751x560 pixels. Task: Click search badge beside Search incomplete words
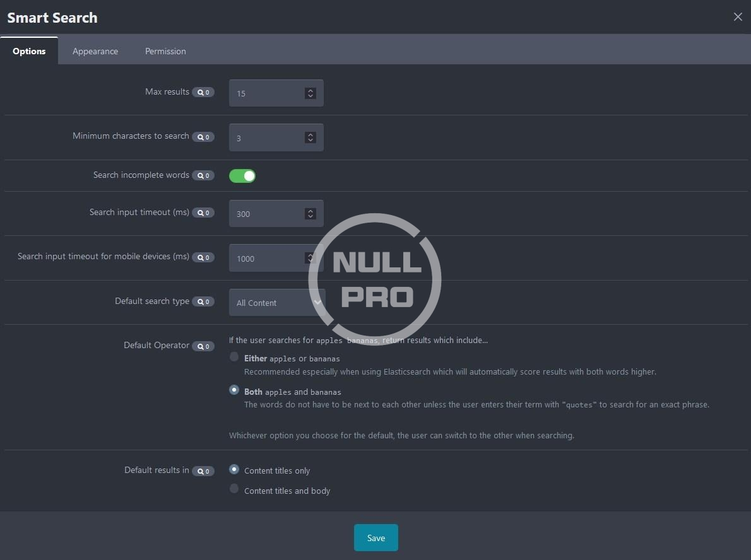coord(203,176)
